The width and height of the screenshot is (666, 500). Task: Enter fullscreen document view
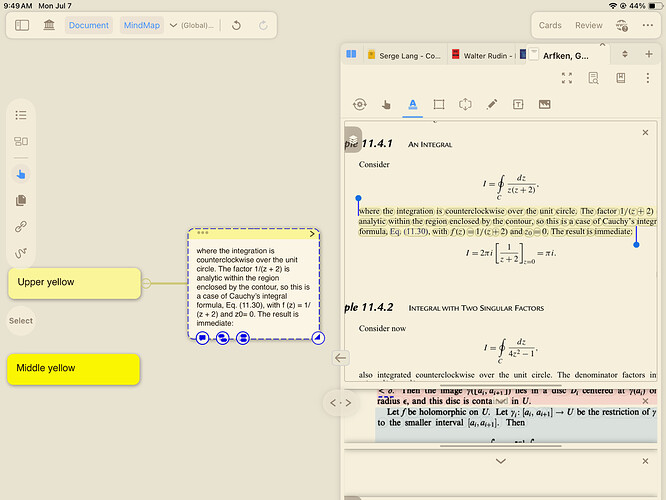pos(567,78)
